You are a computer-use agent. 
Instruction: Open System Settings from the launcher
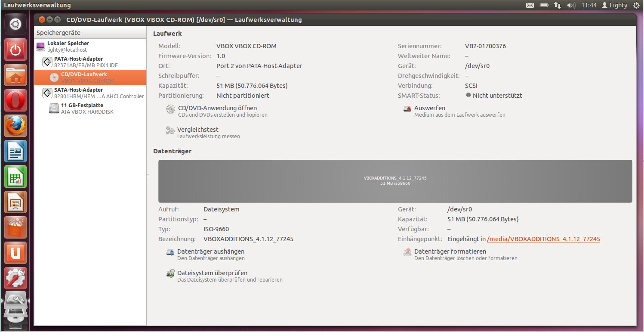click(15, 279)
